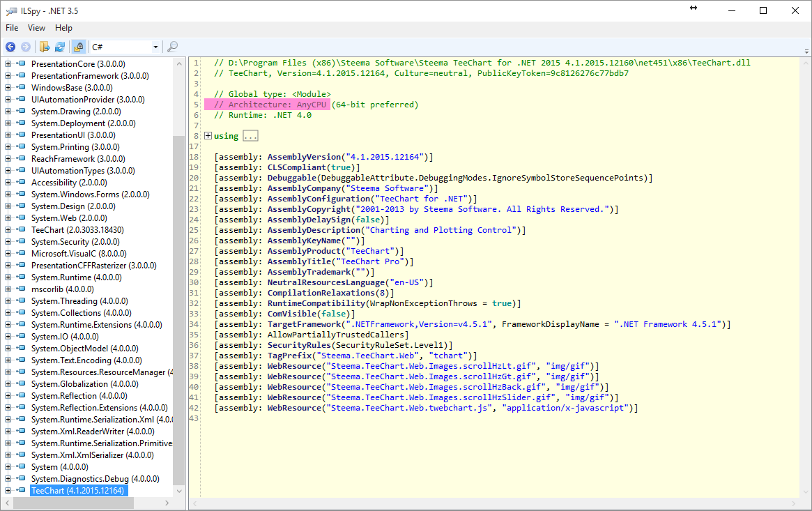The width and height of the screenshot is (812, 511).
Task: Toggle the show internal types button
Action: (x=79, y=47)
